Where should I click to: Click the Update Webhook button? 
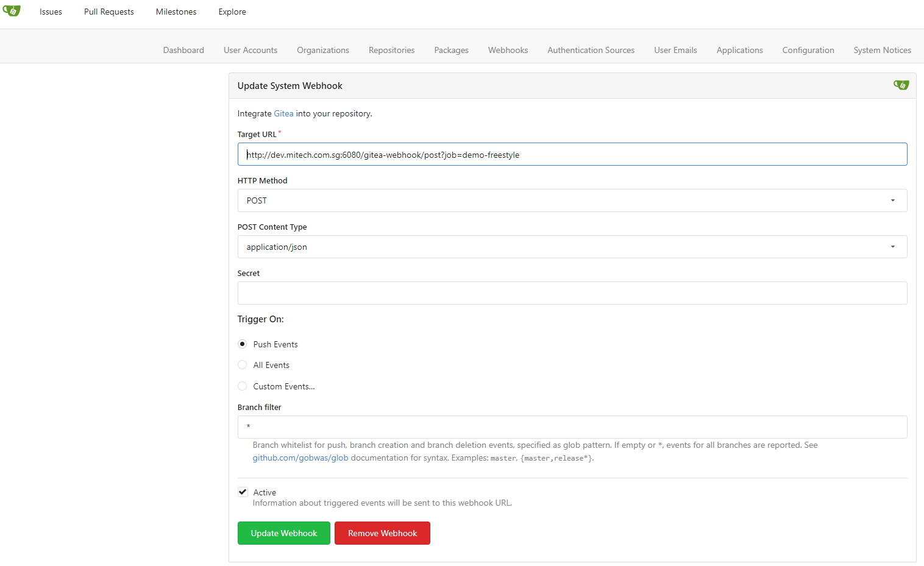point(284,533)
